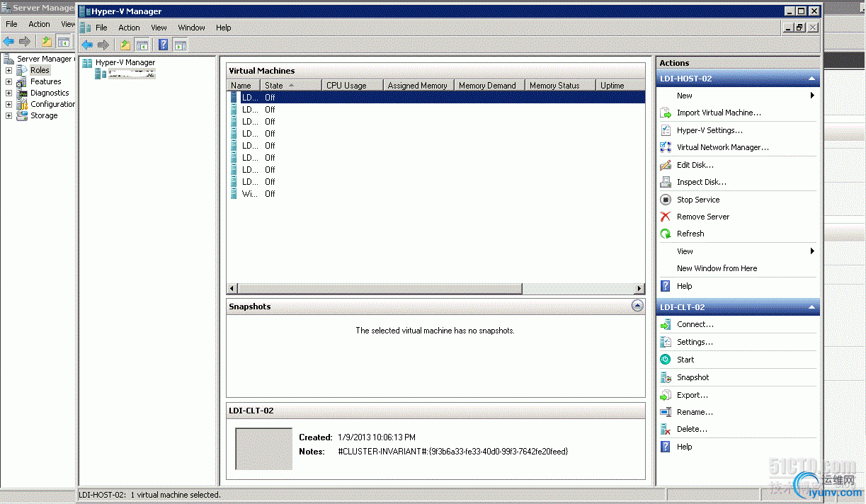Click the Hyper-V Manager title bar icon
The image size is (866, 504).
tap(85, 11)
